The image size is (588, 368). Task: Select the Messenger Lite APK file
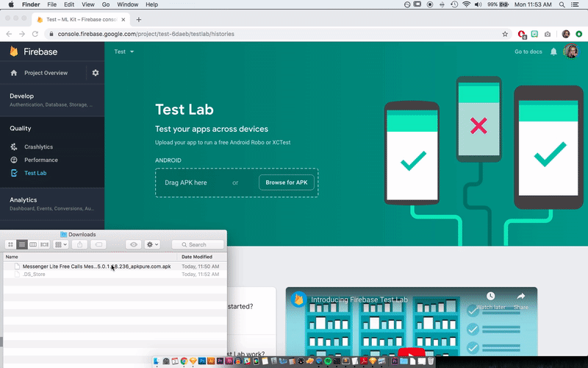[96, 266]
